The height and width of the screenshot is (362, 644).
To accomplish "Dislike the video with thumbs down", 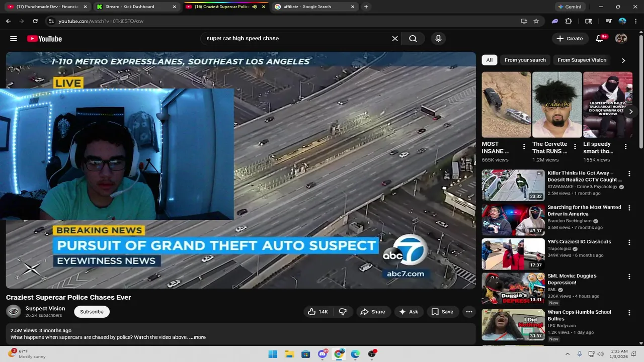I will pyautogui.click(x=343, y=312).
